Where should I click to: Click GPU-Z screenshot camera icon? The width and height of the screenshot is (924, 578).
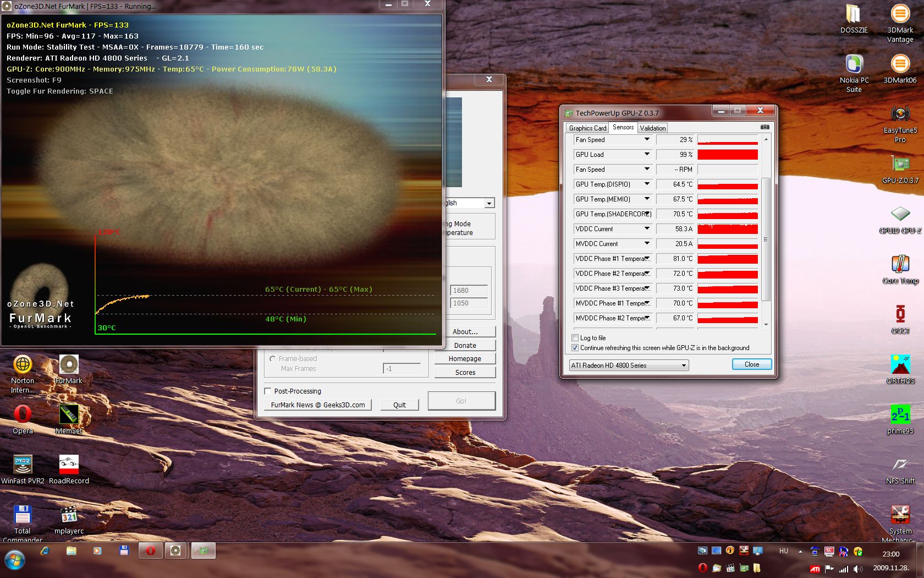765,127
